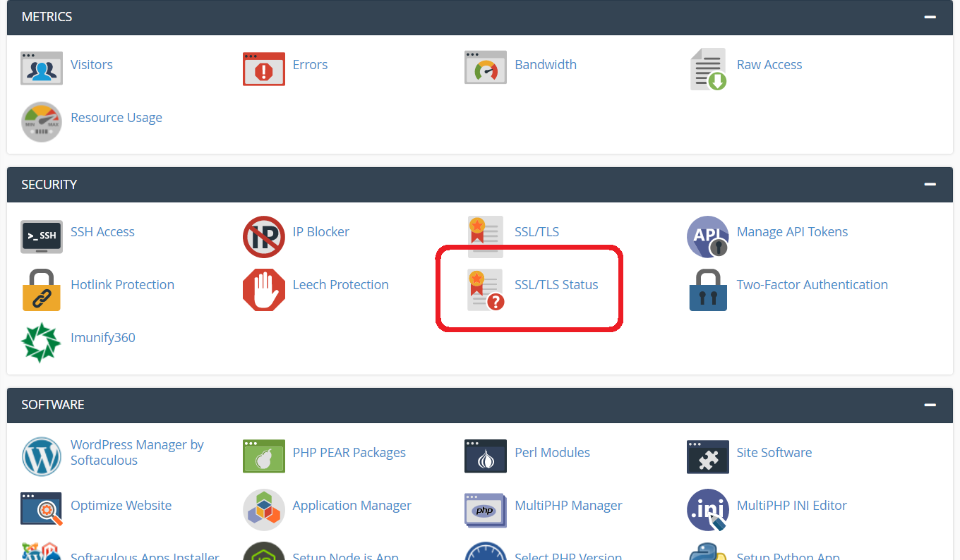Click the SSH Access terminal icon
960x560 pixels.
pos(42,236)
